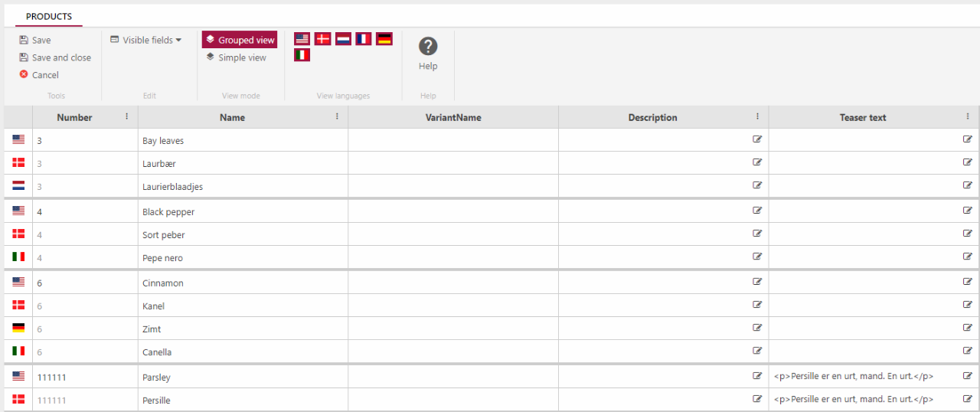980x412 pixels.
Task: Toggle the Italian flag in View languages
Action: click(302, 55)
